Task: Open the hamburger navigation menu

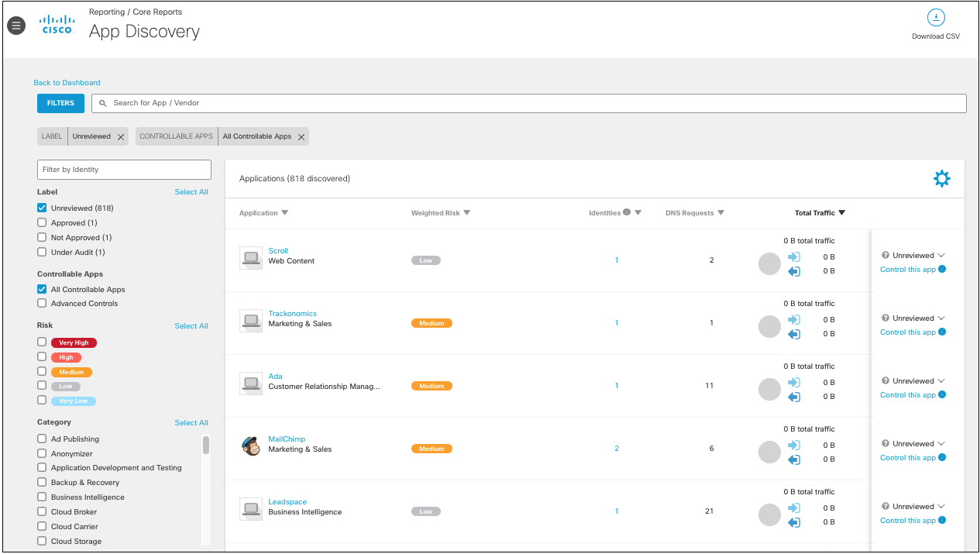Action: (x=16, y=26)
